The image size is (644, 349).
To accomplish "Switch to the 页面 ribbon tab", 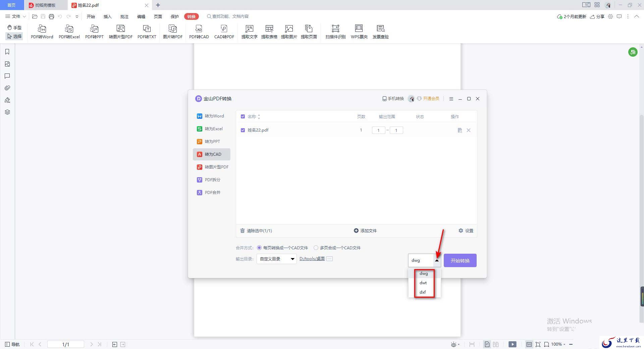I will 158,16.
